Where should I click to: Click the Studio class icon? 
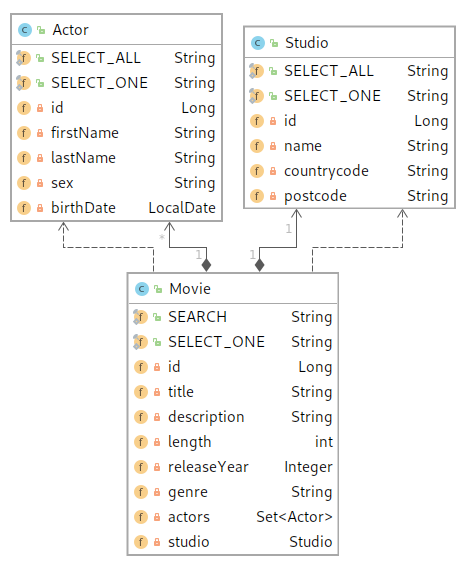click(258, 43)
